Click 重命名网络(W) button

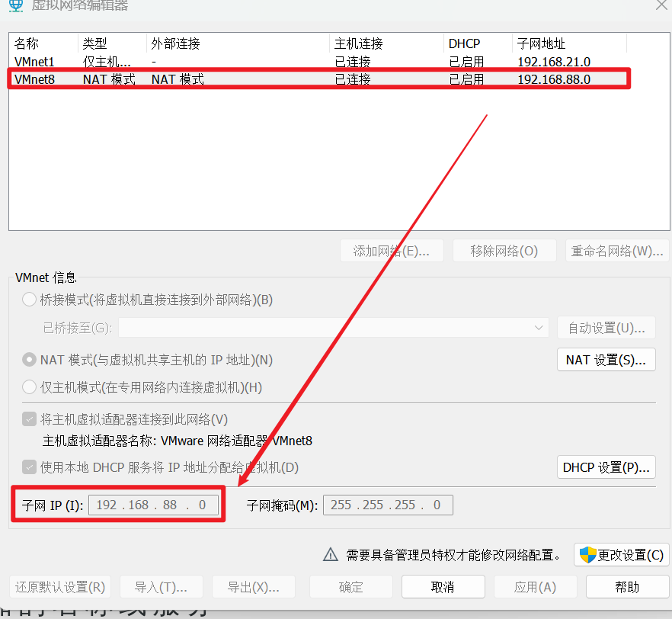617,251
